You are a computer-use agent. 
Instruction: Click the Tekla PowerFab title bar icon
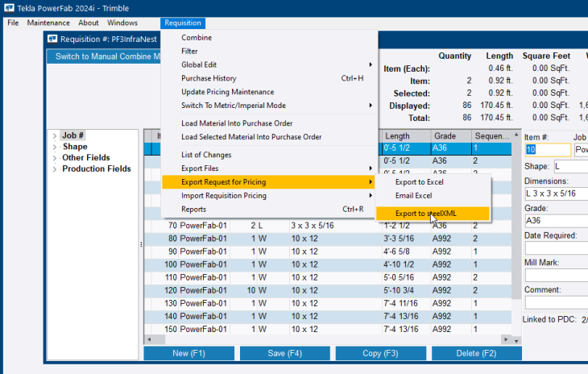pos(9,7)
